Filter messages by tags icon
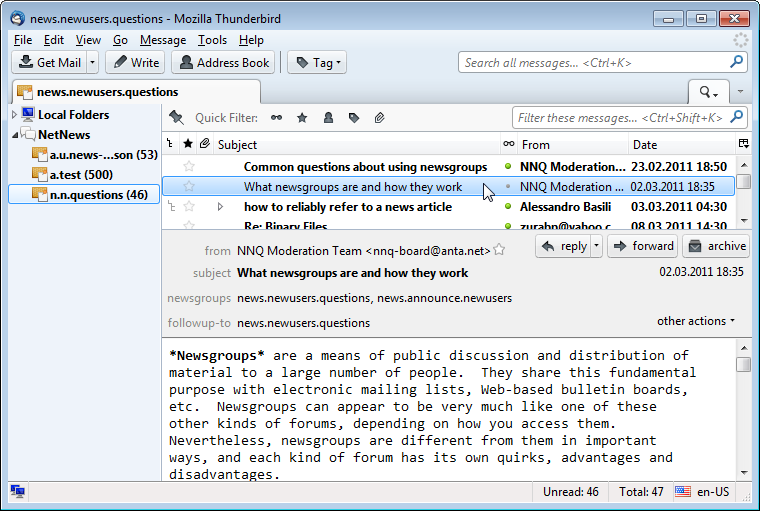 click(x=353, y=118)
